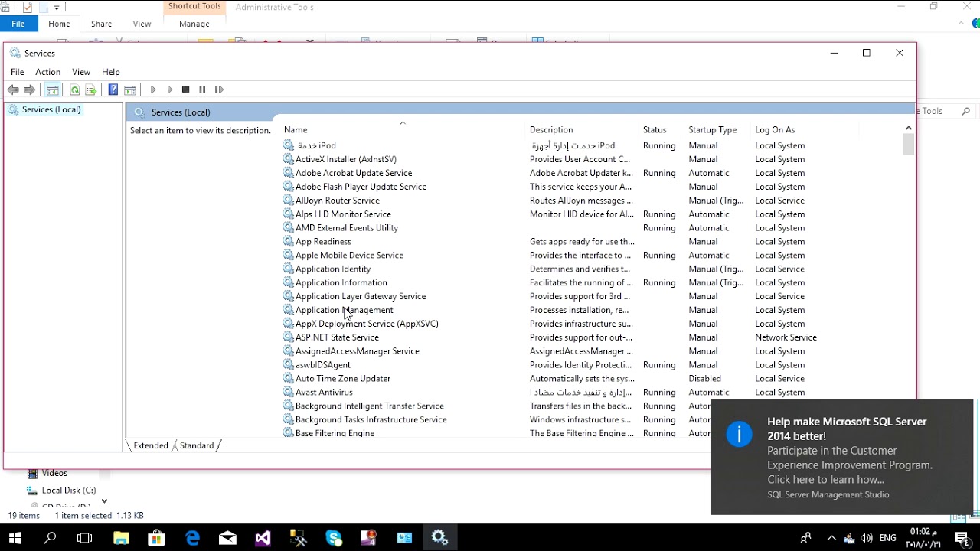Click the Export List toolbar icon

pyautogui.click(x=90, y=90)
